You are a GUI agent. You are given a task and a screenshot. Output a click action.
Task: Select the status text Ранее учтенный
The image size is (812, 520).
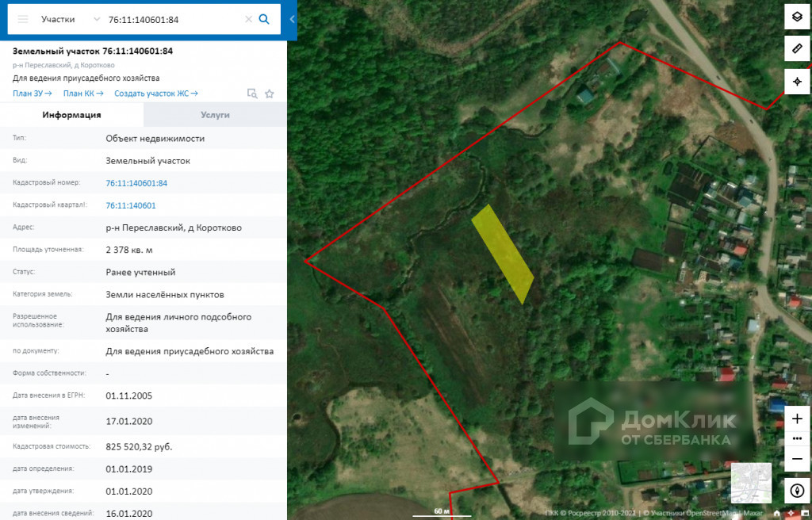click(140, 272)
